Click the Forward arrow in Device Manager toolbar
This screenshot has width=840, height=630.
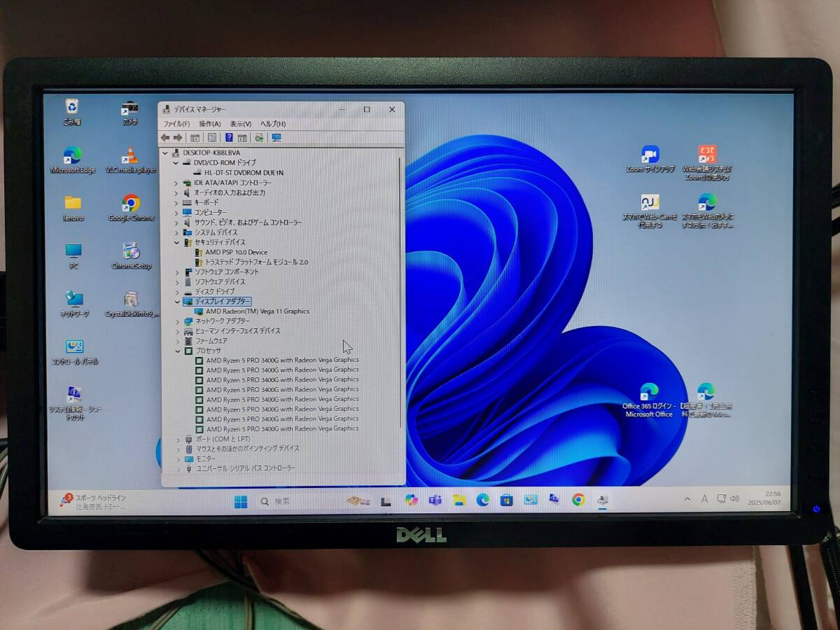(x=178, y=138)
